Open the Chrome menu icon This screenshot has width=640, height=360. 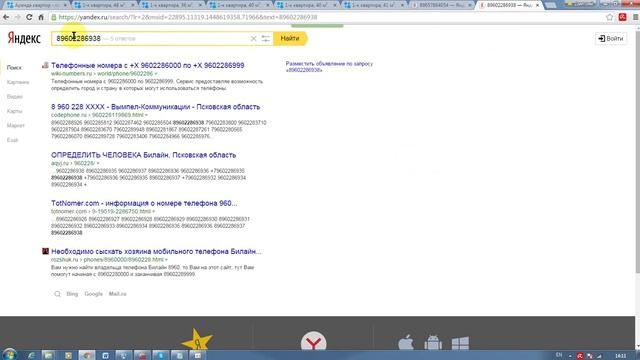[636, 17]
